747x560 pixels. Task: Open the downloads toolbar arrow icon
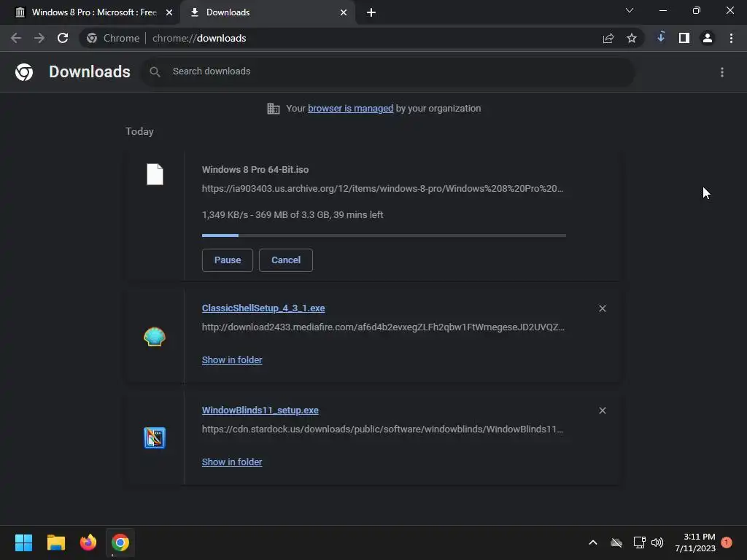(x=661, y=37)
